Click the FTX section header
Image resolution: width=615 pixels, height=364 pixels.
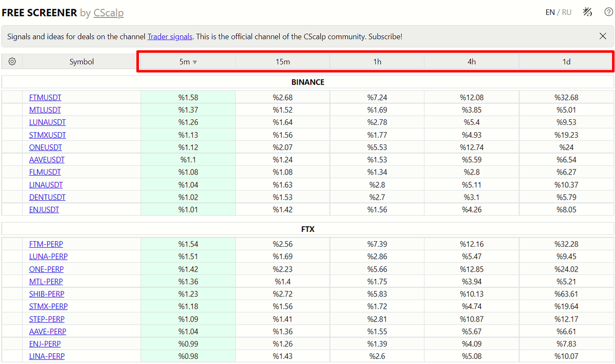307,229
